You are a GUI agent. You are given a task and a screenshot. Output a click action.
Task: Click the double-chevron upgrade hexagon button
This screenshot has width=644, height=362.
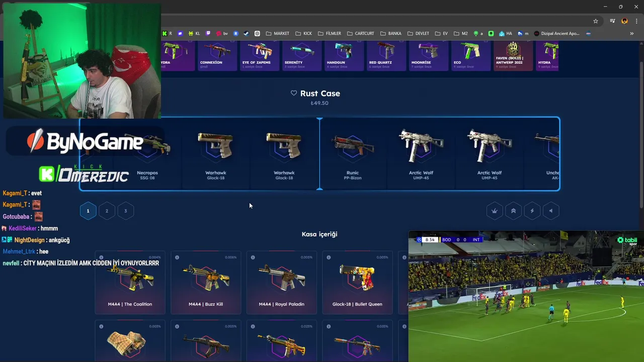pos(513,211)
